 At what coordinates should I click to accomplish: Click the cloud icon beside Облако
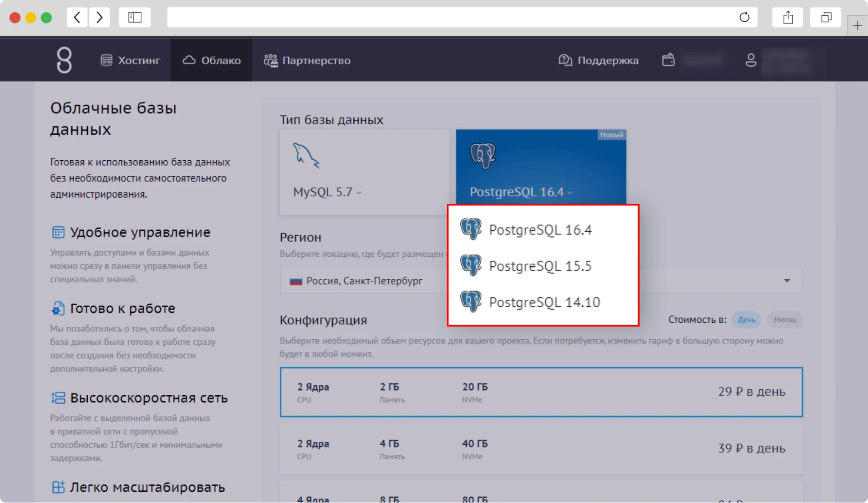pos(188,60)
